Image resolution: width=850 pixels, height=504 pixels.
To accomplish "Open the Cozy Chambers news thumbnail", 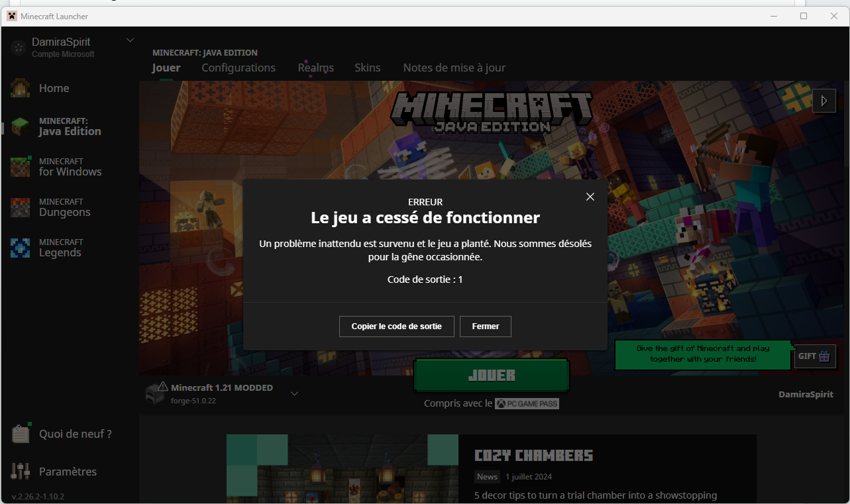I will (343, 469).
